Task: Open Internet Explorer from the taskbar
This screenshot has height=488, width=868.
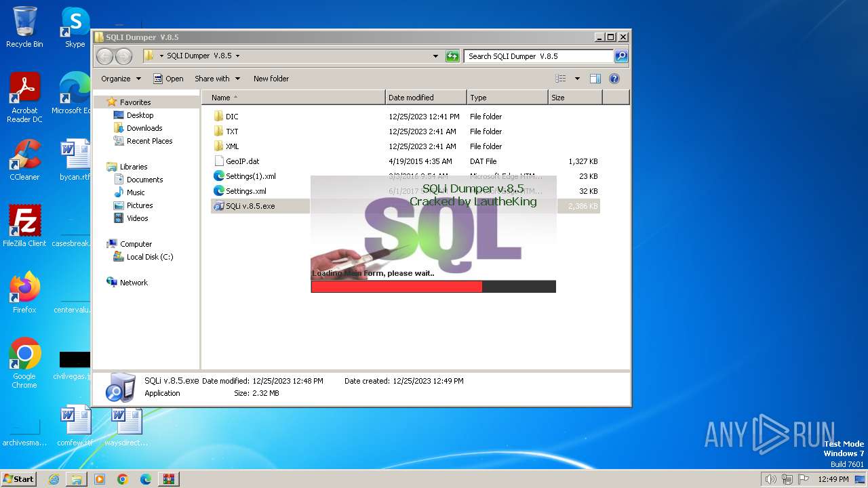Action: pyautogui.click(x=54, y=479)
